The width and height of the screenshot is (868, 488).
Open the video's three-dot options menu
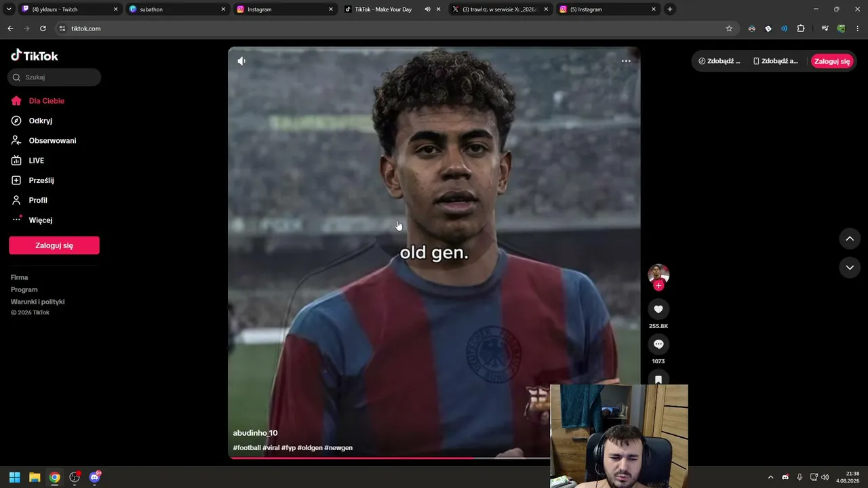pyautogui.click(x=626, y=61)
